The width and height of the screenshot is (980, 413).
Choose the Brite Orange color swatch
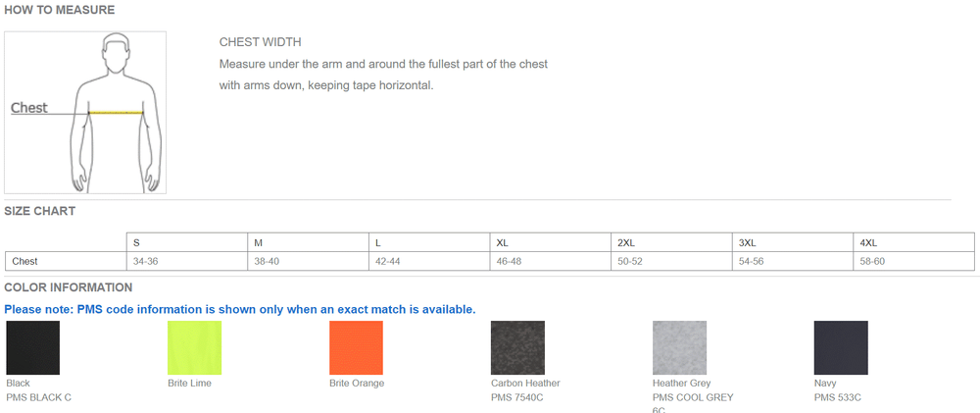coord(356,347)
